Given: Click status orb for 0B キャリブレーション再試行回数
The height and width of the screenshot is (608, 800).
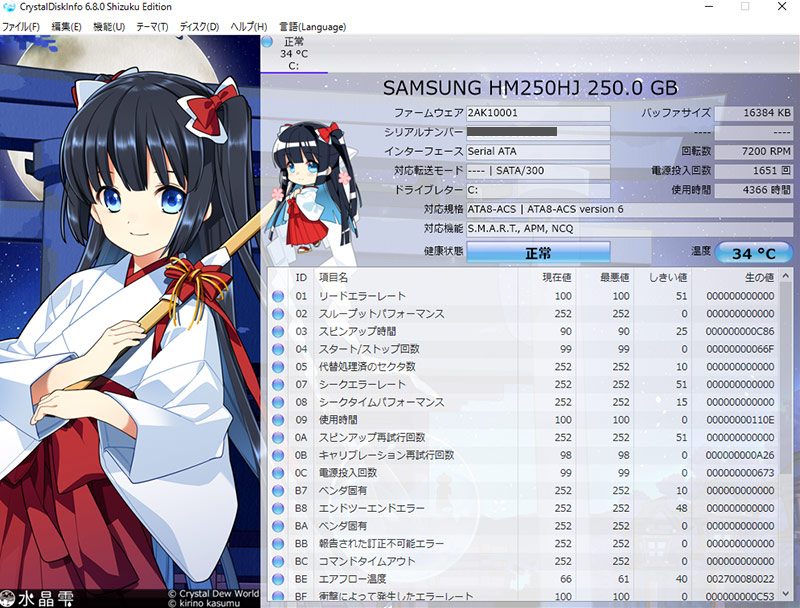Looking at the screenshot, I should [278, 455].
